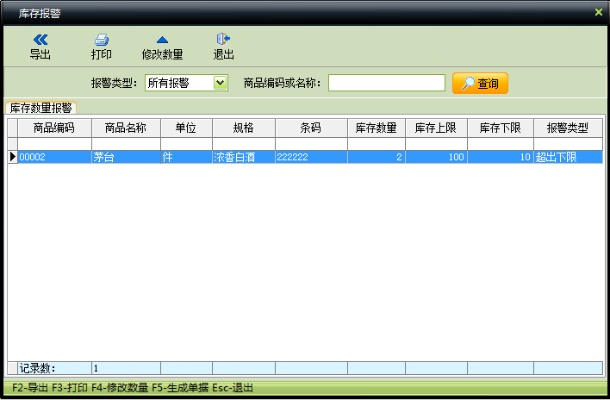The width and height of the screenshot is (610, 400).
Task: Click the 打印 printer icon
Action: (101, 39)
